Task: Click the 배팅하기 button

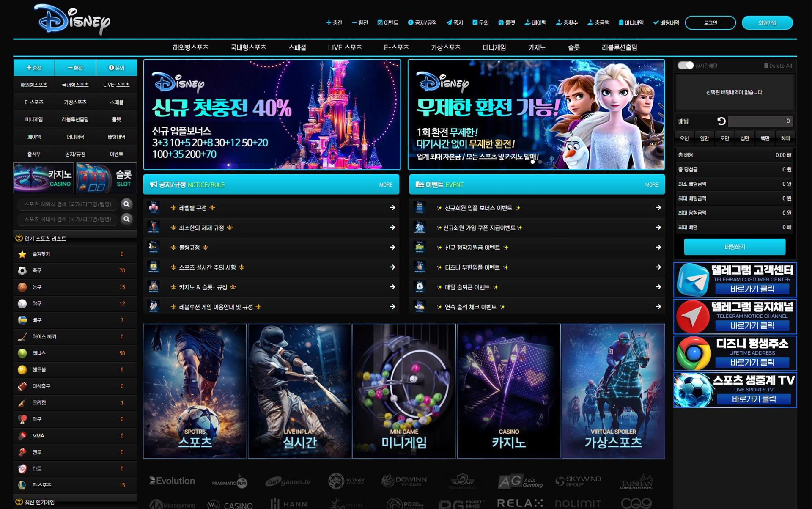Action: pos(735,247)
